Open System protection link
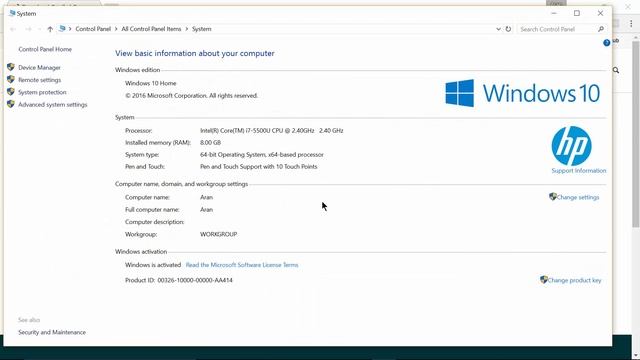640x360 pixels. pyautogui.click(x=42, y=92)
